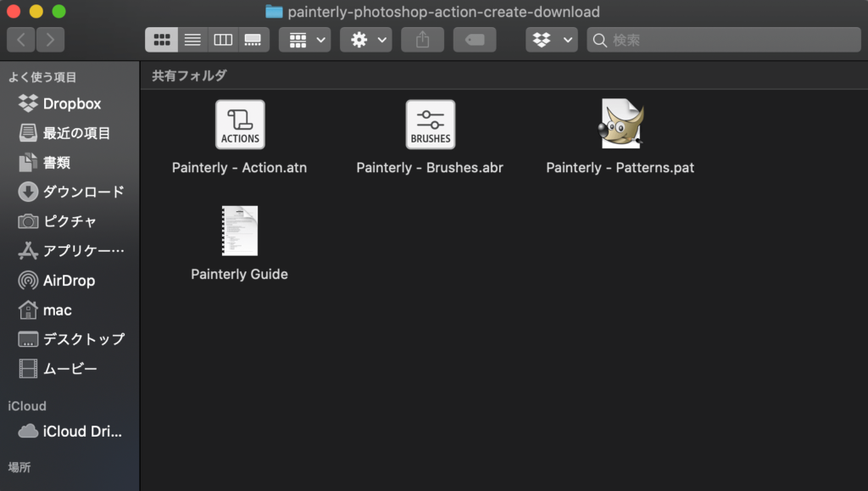Click the 共有フォルダ header bar
The image size is (868, 491).
504,75
